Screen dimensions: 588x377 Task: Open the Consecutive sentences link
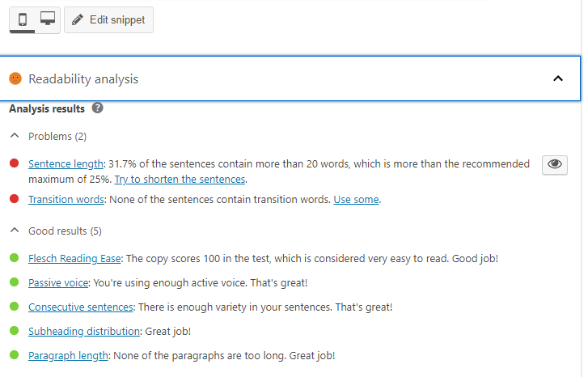point(81,307)
